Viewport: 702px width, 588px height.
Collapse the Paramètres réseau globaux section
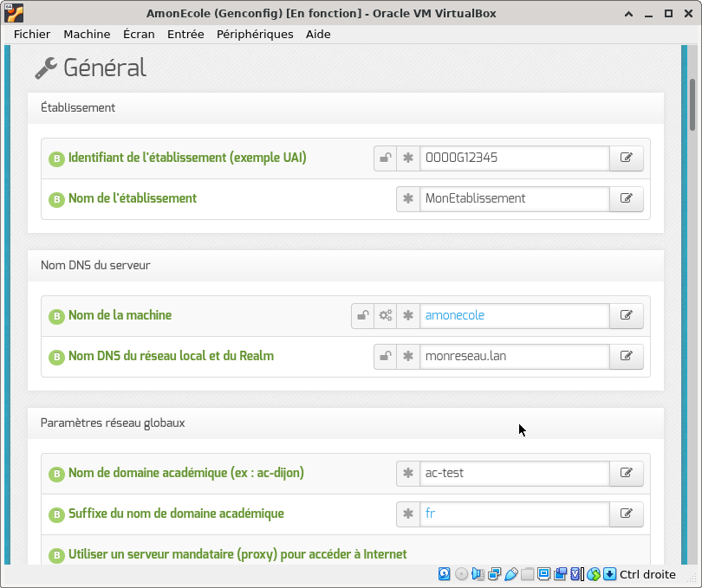[x=346, y=423]
